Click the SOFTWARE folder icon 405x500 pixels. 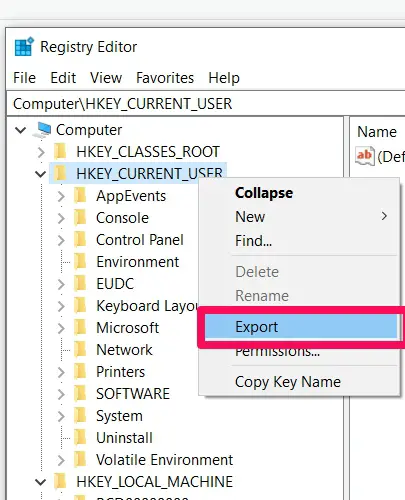click(80, 393)
